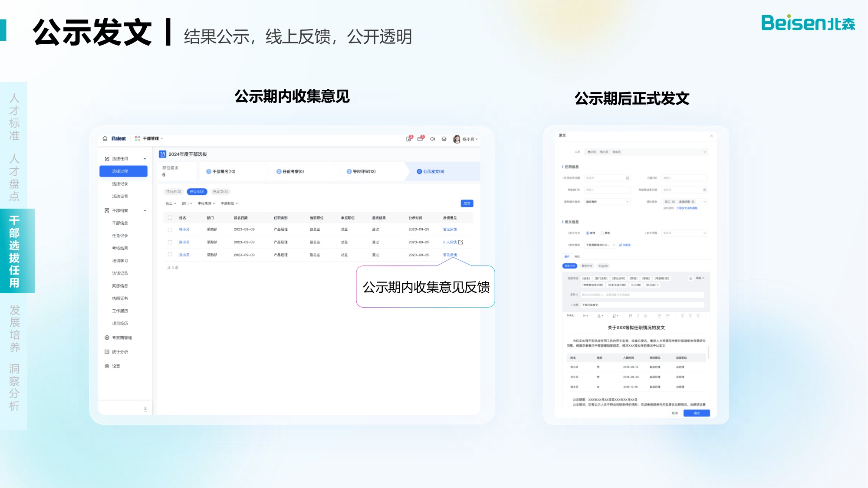
Task: Tick the checkbox for row 杨小贝
Action: click(170, 229)
